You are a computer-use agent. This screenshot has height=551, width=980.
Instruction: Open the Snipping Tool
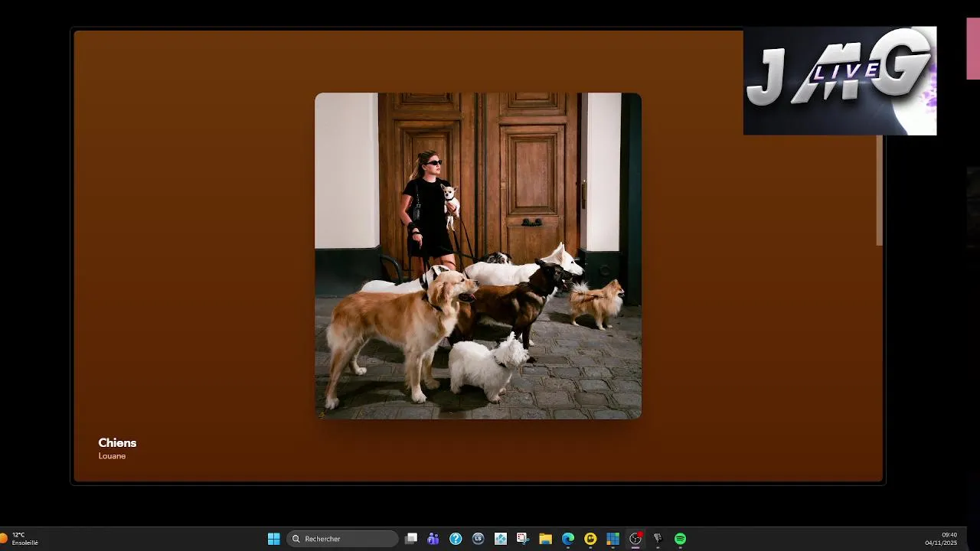[523, 539]
